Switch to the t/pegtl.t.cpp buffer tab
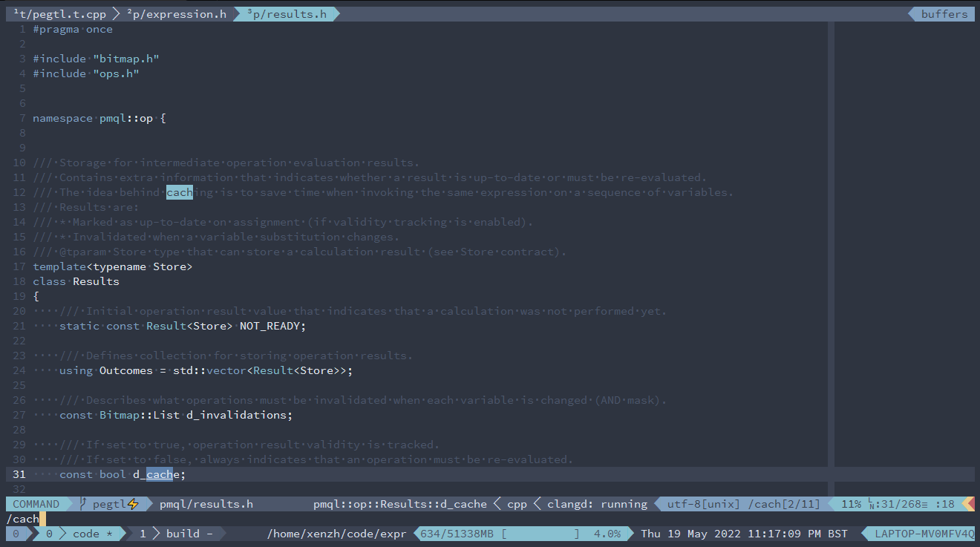This screenshot has width=980, height=547. [60, 14]
